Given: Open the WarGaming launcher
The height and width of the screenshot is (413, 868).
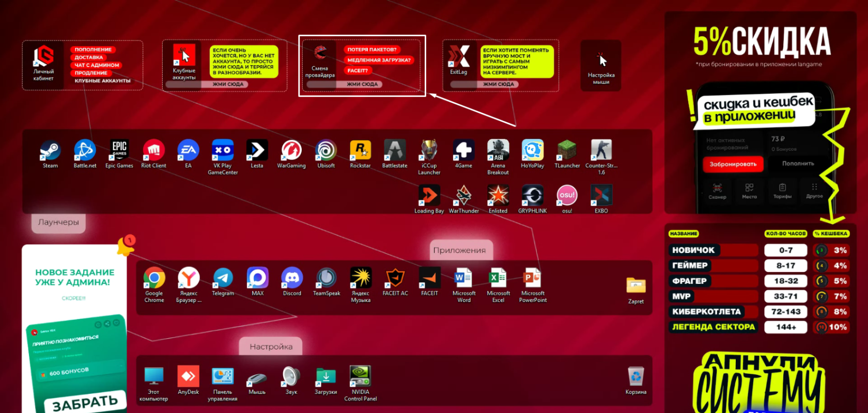Looking at the screenshot, I should [x=291, y=150].
